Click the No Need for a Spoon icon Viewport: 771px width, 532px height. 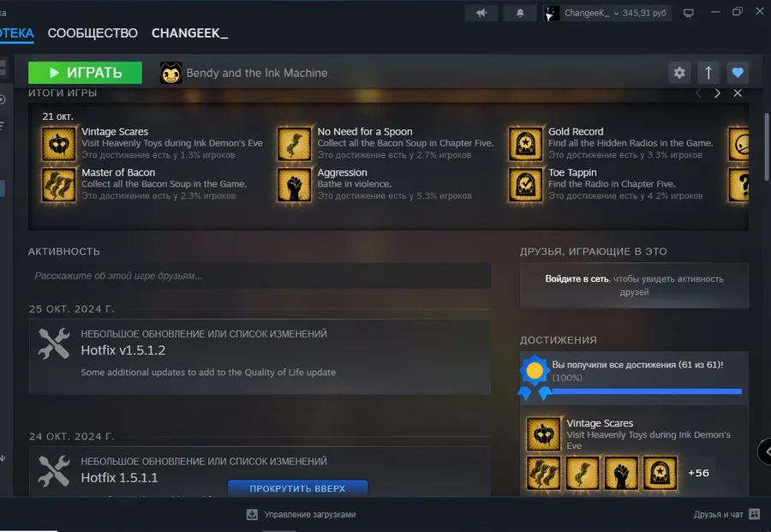coord(294,144)
